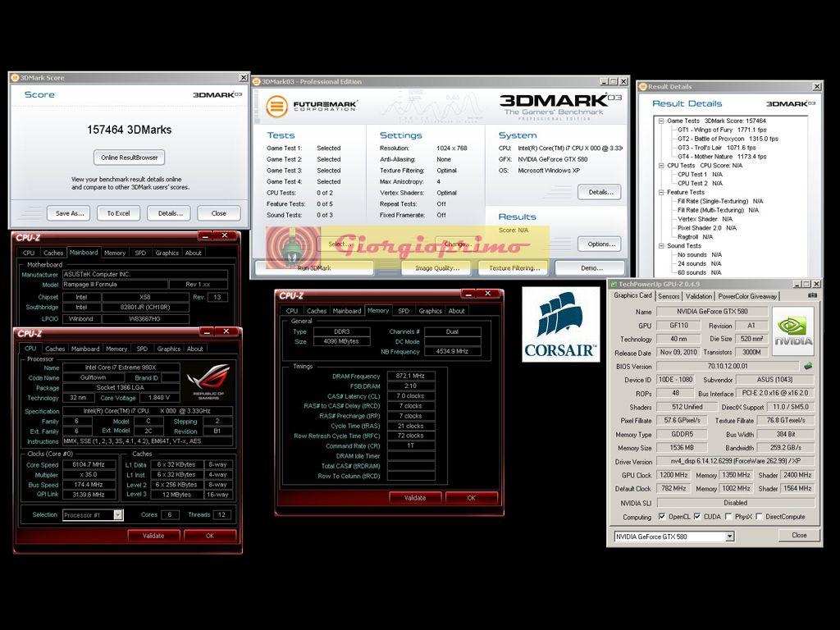Open the Image Quality button
Image resolution: width=840 pixels, height=630 pixels.
[436, 268]
